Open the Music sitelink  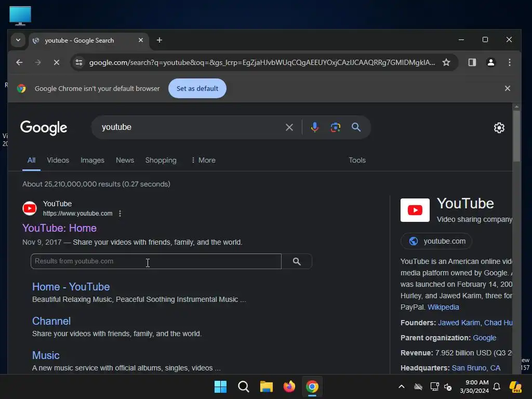click(46, 355)
